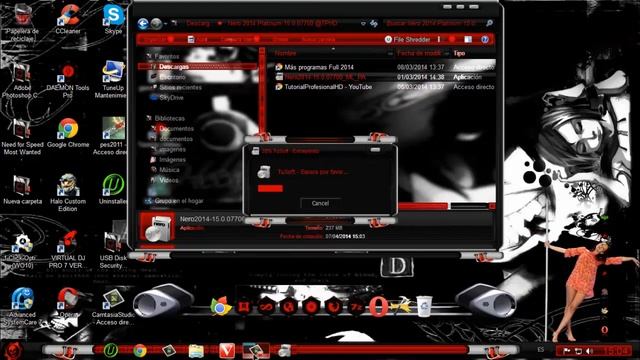
Task: Open the view options dropdown in toolbar
Action: (452, 40)
